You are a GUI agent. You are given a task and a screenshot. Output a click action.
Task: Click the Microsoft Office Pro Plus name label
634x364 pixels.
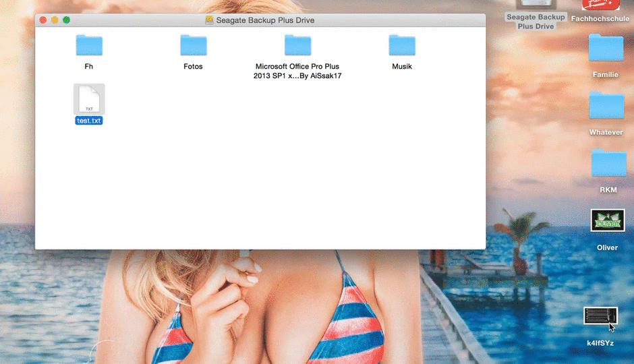297,71
